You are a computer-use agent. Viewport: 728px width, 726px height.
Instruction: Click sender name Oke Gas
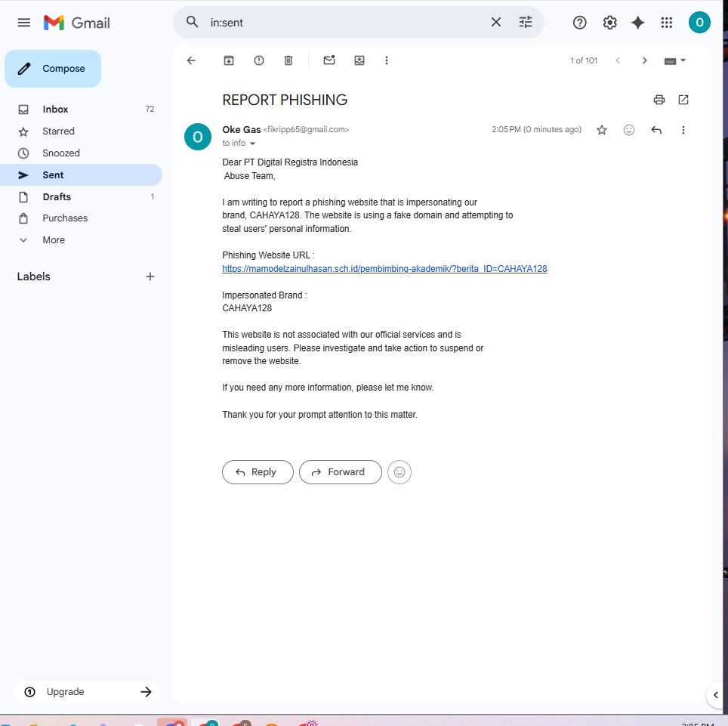point(242,130)
